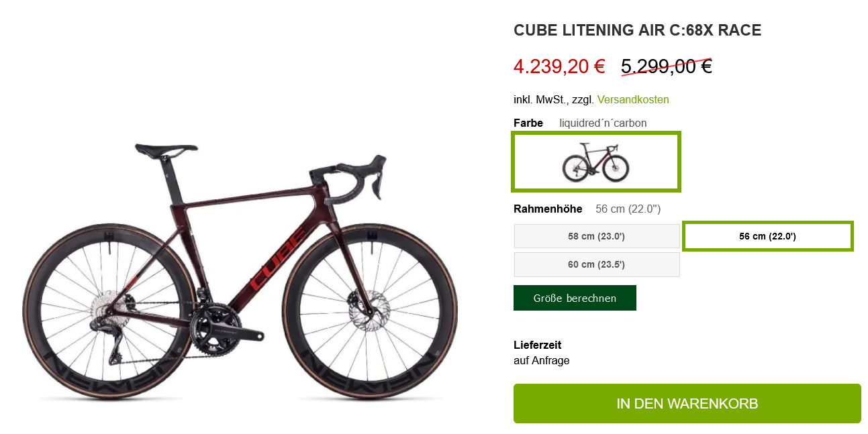Click the CUBE LITENING AIR C:68X RACE title

coord(637,30)
